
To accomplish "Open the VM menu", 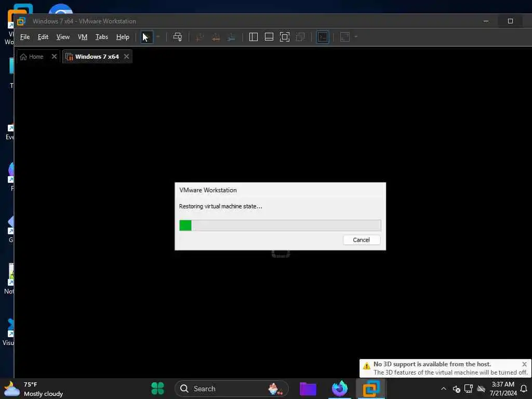I will 83,37.
